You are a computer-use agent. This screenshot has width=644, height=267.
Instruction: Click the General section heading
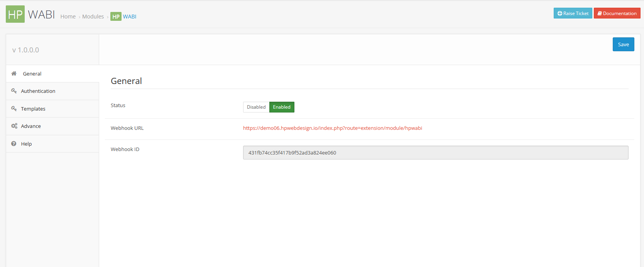[x=126, y=81]
